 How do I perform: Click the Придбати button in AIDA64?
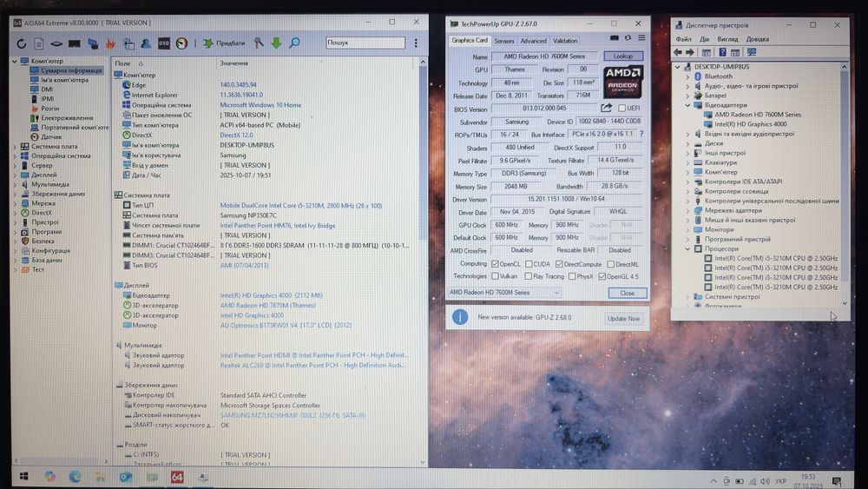point(224,43)
